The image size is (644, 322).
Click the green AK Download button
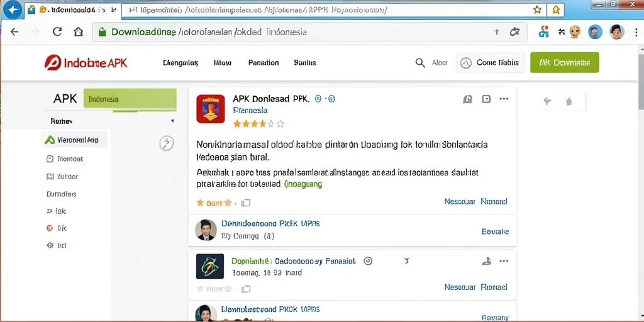tap(565, 63)
